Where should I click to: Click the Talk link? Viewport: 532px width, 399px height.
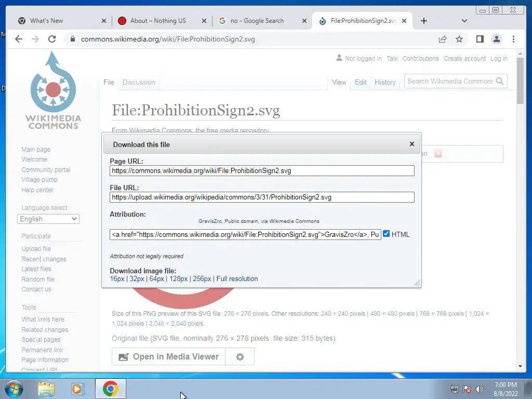pos(392,59)
